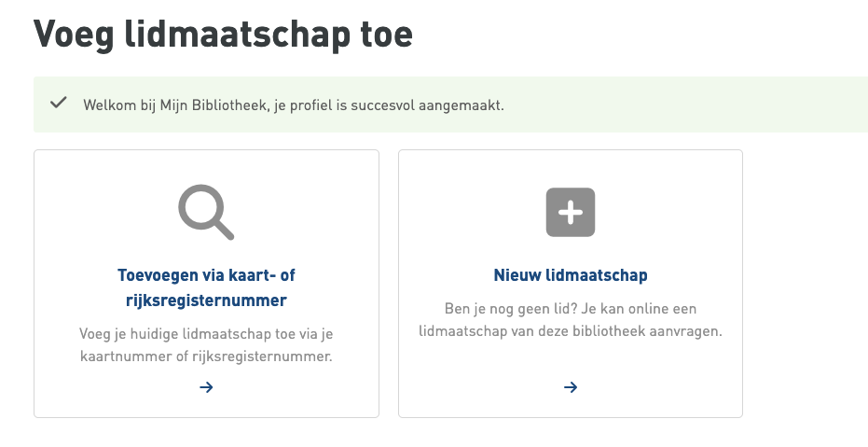
Task: Click the word 'toe' ending the heading
Action: 384,35
